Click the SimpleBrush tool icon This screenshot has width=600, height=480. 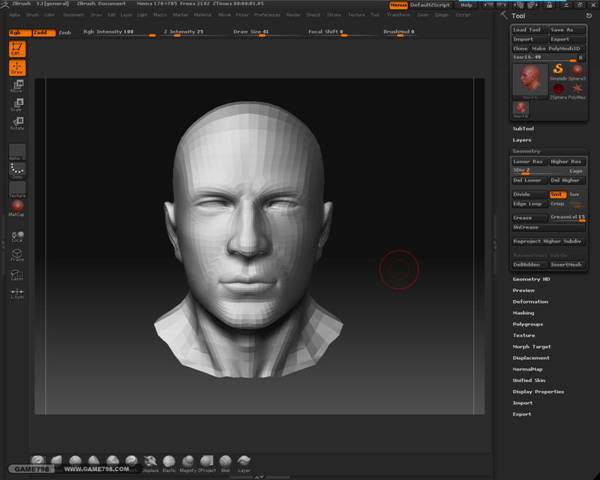click(557, 70)
